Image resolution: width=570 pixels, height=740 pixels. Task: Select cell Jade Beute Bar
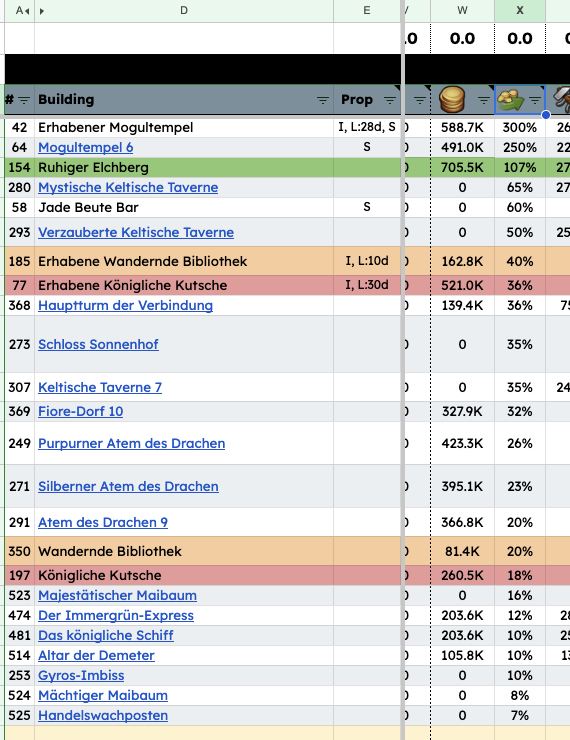(x=184, y=207)
